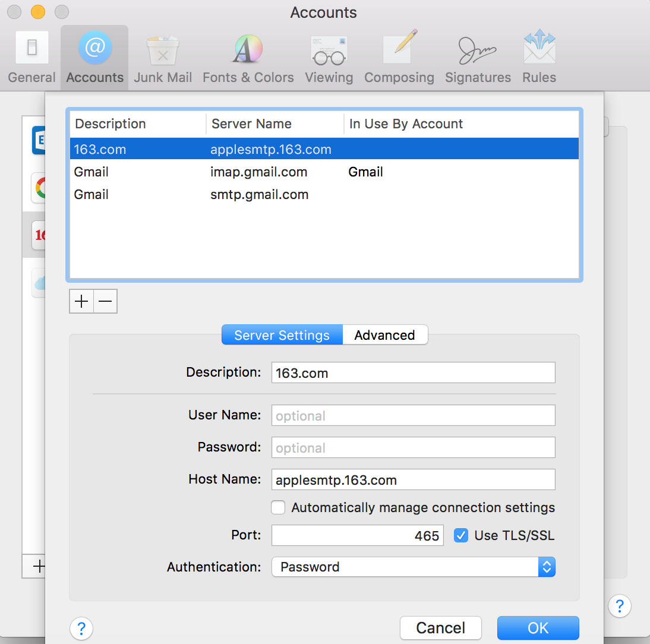650x644 pixels.
Task: Open Junk Mail settings
Action: point(162,56)
